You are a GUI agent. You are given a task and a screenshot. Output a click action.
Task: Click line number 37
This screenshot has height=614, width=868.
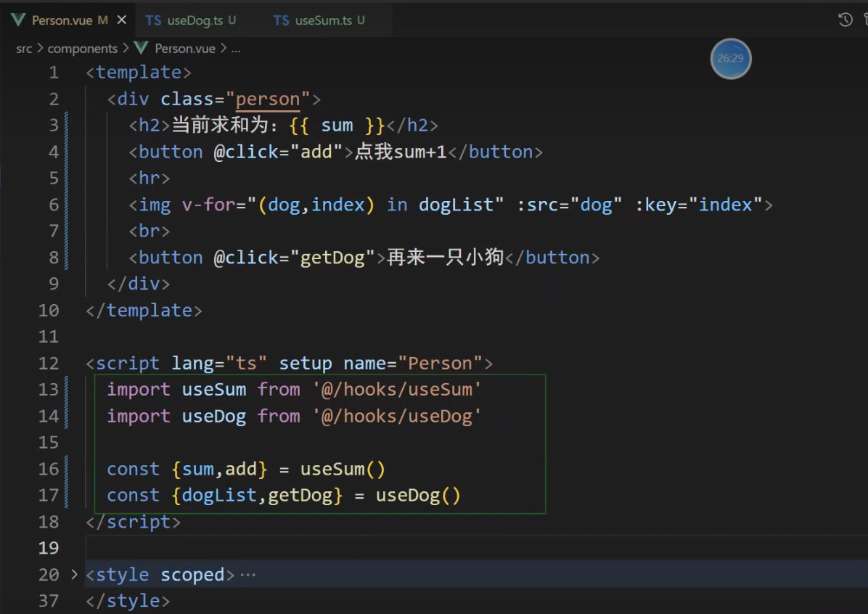click(49, 601)
